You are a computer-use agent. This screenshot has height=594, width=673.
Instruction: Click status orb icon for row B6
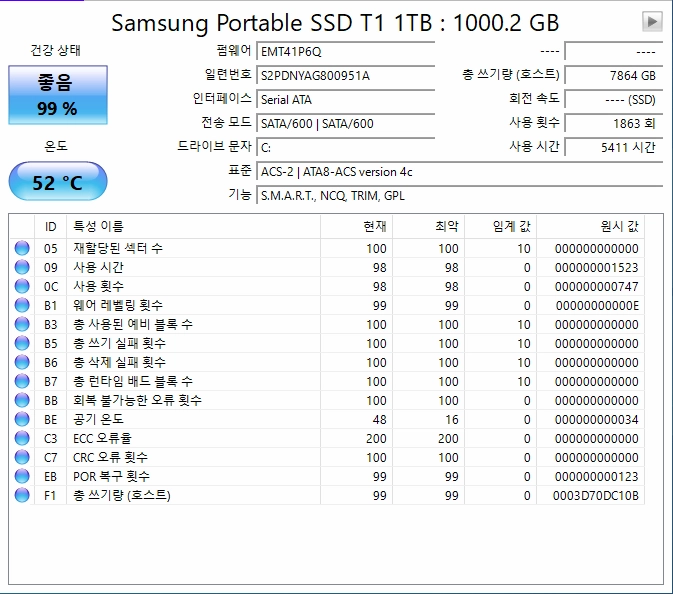coord(22,362)
